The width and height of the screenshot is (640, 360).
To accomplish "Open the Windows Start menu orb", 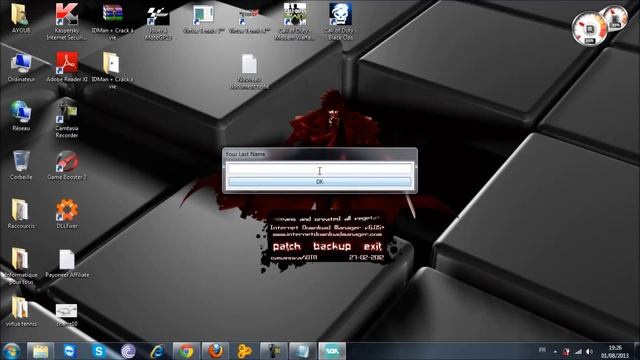I will point(11,351).
